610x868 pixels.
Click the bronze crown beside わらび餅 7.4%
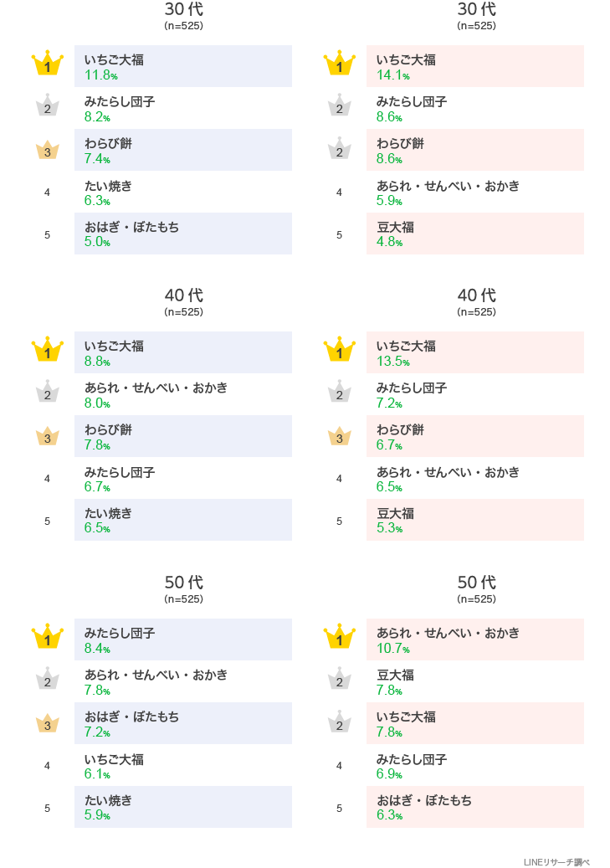(x=48, y=150)
